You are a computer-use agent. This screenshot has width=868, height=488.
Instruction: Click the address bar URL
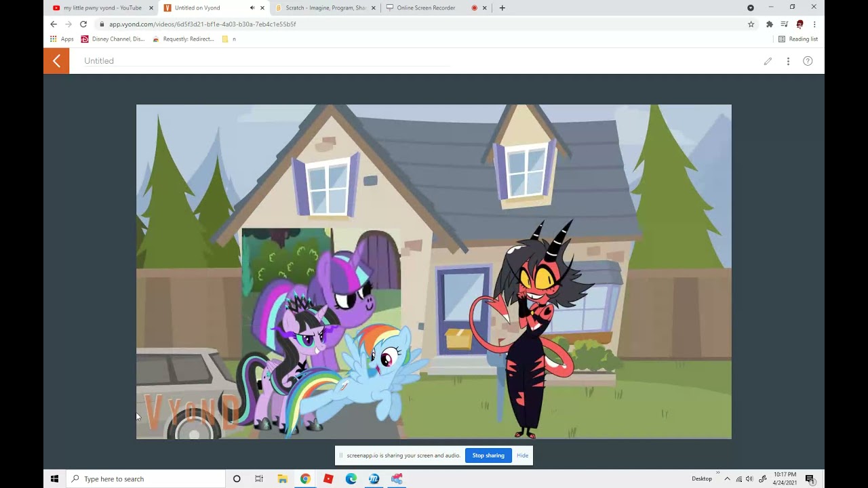[203, 24]
